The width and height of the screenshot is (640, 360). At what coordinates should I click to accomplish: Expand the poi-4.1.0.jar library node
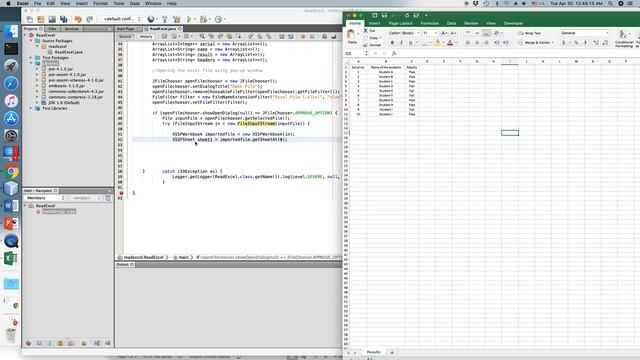point(37,69)
